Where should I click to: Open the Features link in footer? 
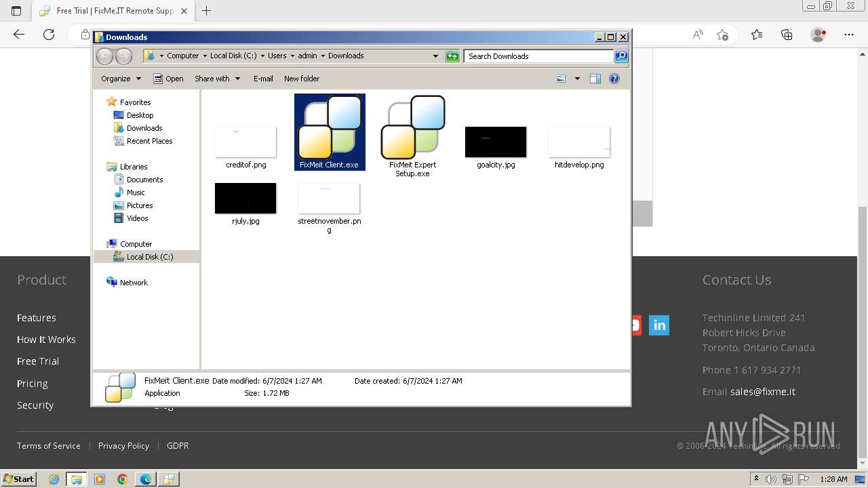[x=37, y=318]
